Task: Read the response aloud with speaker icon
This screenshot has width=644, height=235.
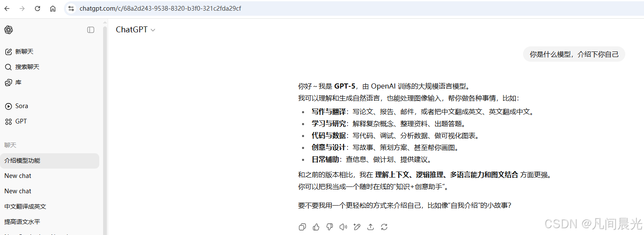Action: (343, 227)
